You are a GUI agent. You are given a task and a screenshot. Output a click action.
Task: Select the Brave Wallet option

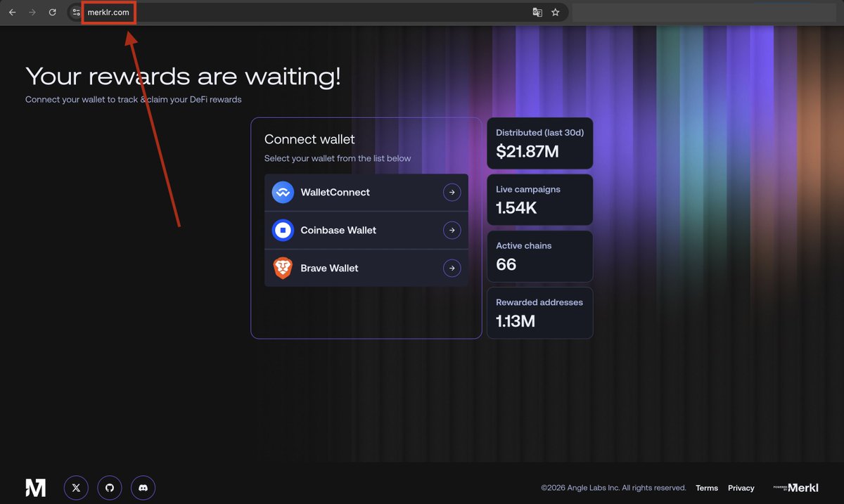click(366, 269)
